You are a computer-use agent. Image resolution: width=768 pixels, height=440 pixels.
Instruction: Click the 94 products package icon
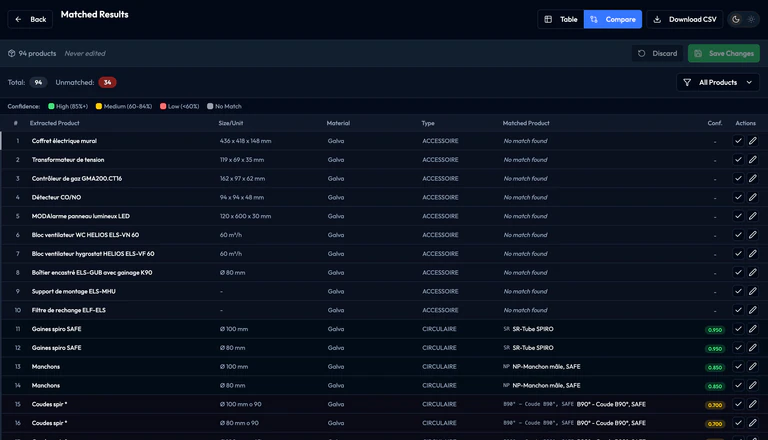coord(12,53)
